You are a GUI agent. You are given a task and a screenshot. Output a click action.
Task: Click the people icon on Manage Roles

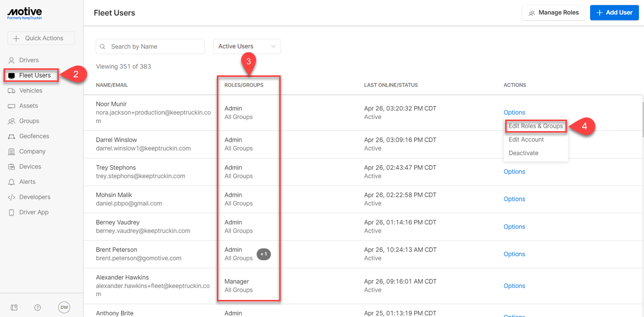(532, 13)
